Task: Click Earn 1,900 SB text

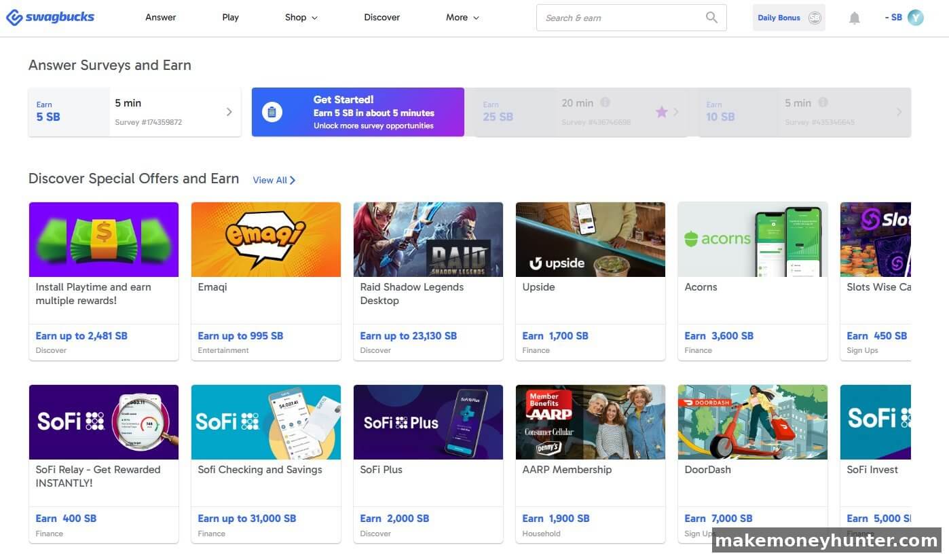Action: pos(556,519)
